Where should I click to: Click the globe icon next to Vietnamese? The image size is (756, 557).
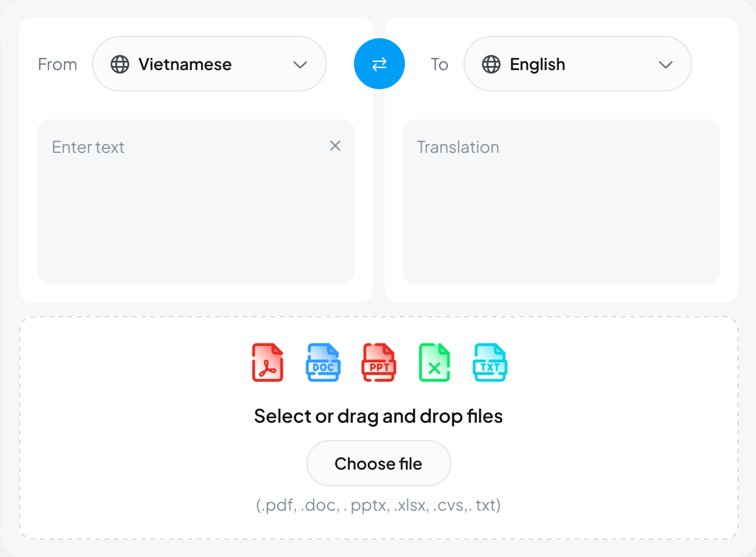(119, 64)
